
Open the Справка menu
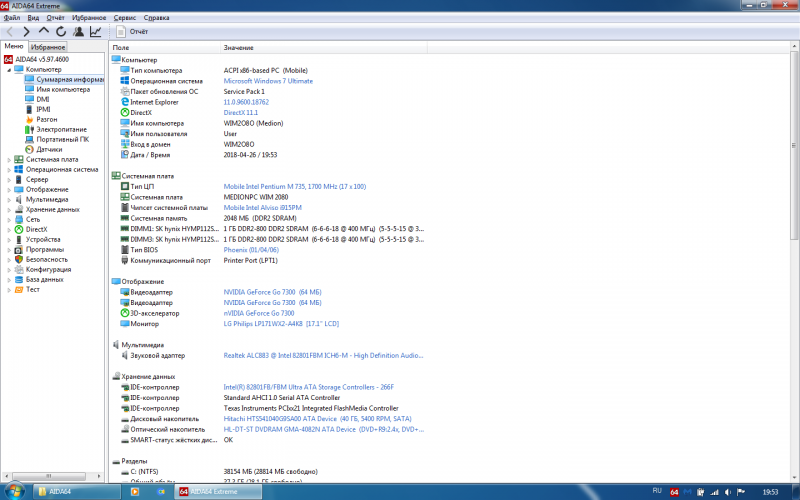coord(157,17)
